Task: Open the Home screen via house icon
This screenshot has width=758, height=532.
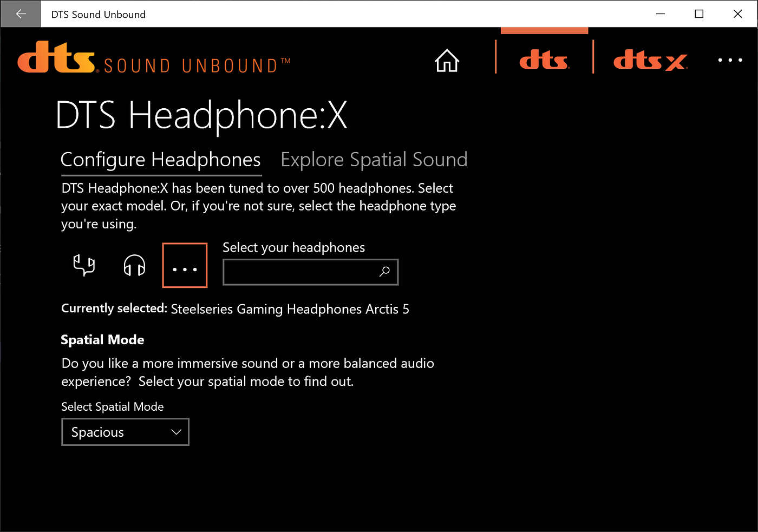Action: [x=447, y=61]
